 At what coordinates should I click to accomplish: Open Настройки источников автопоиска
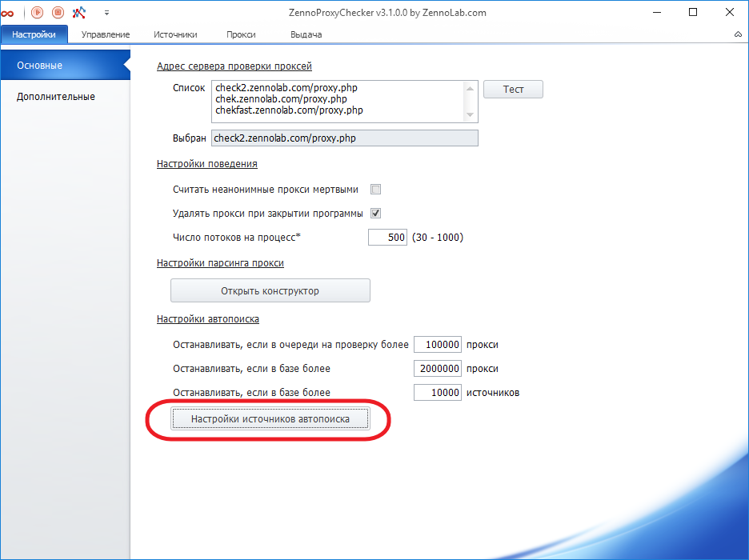pyautogui.click(x=270, y=418)
